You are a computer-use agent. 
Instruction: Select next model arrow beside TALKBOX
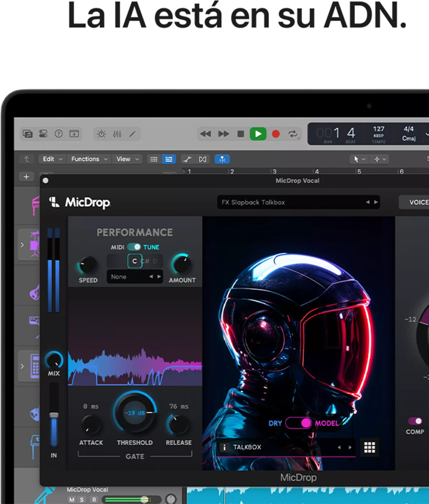[350, 447]
